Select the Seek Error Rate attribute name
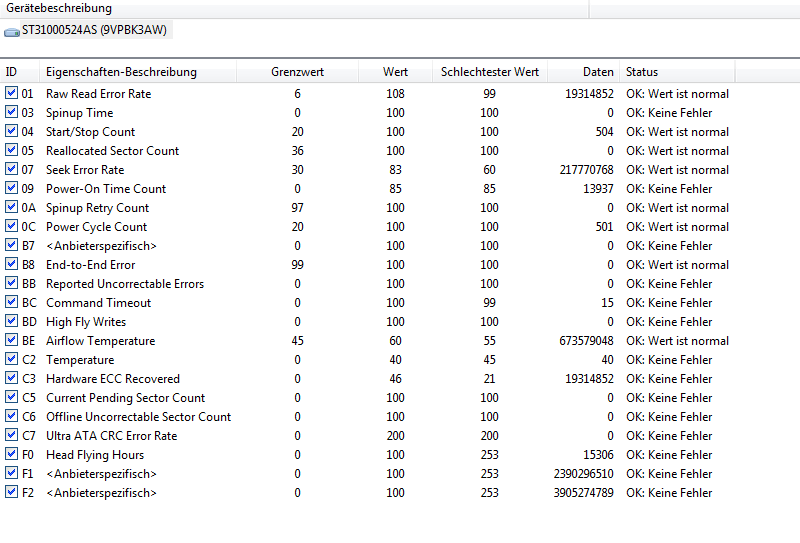The width and height of the screenshot is (800, 543). coord(85,170)
